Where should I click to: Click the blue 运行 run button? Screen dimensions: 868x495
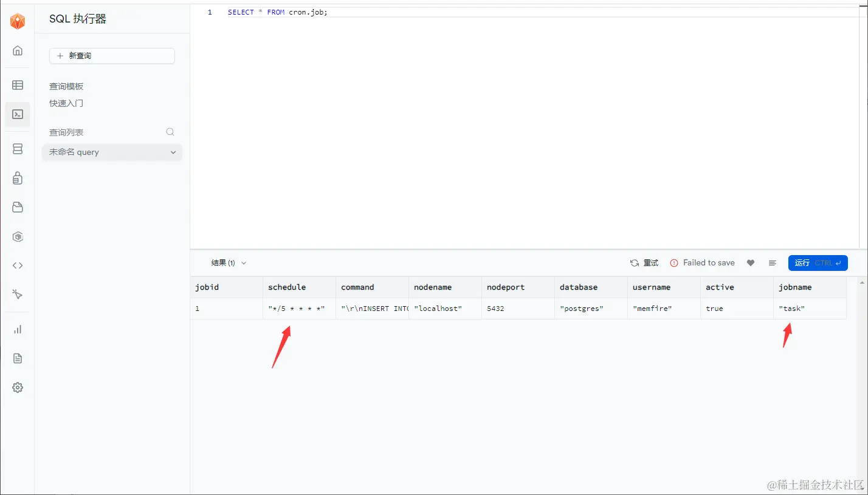click(818, 263)
